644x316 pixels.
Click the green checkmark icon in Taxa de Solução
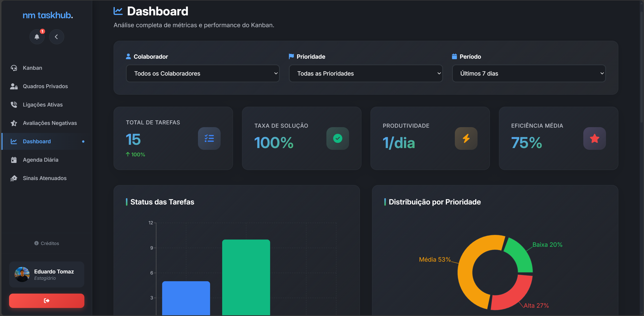[x=337, y=138]
